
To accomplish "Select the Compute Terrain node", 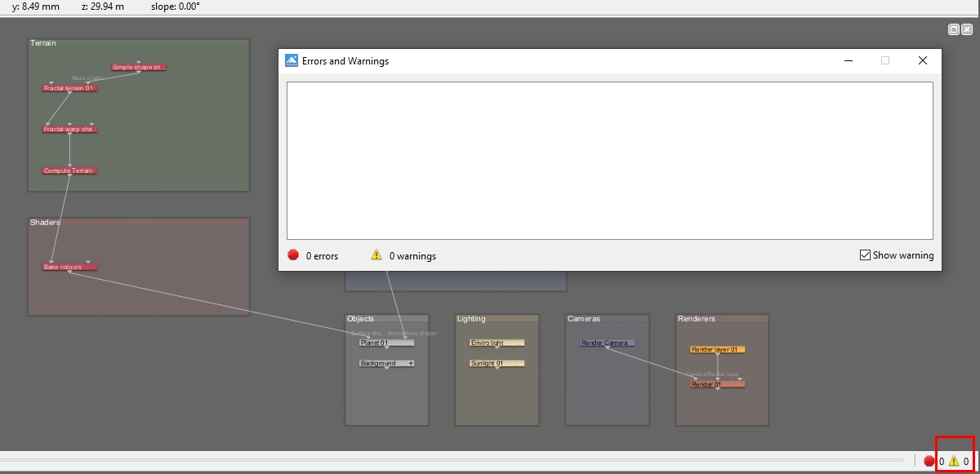I will (69, 171).
